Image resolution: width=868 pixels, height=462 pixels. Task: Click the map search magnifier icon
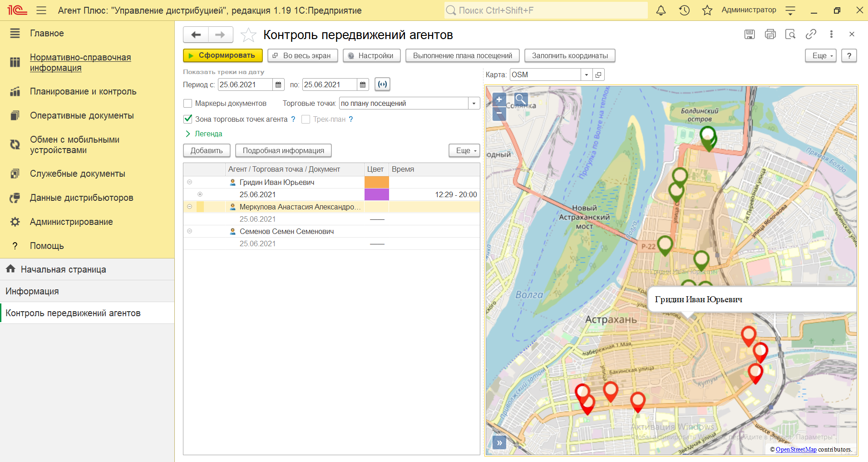click(x=521, y=99)
